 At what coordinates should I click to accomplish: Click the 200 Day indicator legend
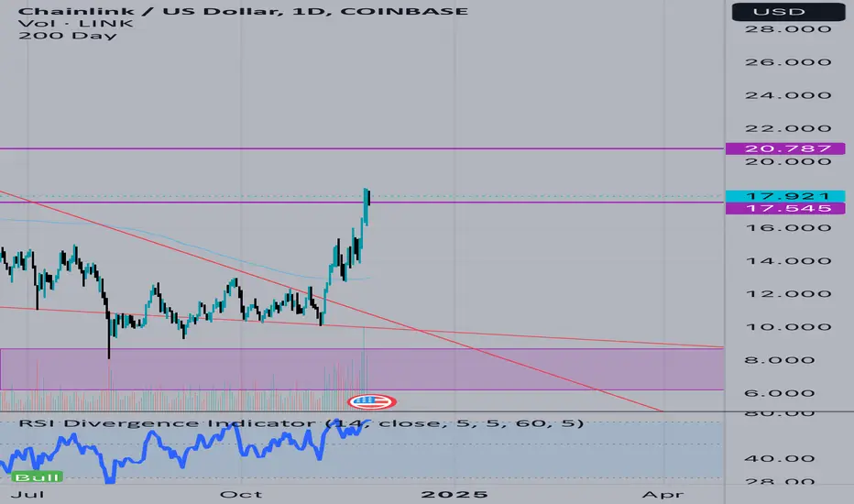coord(68,36)
